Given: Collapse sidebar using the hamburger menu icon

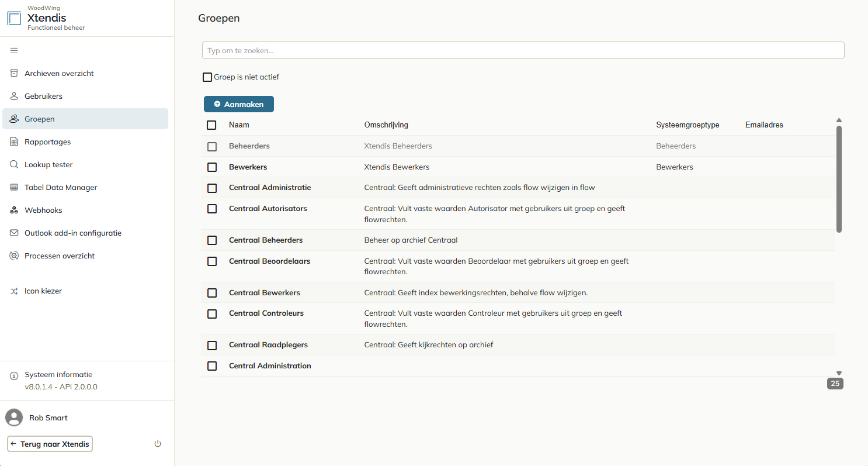Looking at the screenshot, I should (x=14, y=51).
